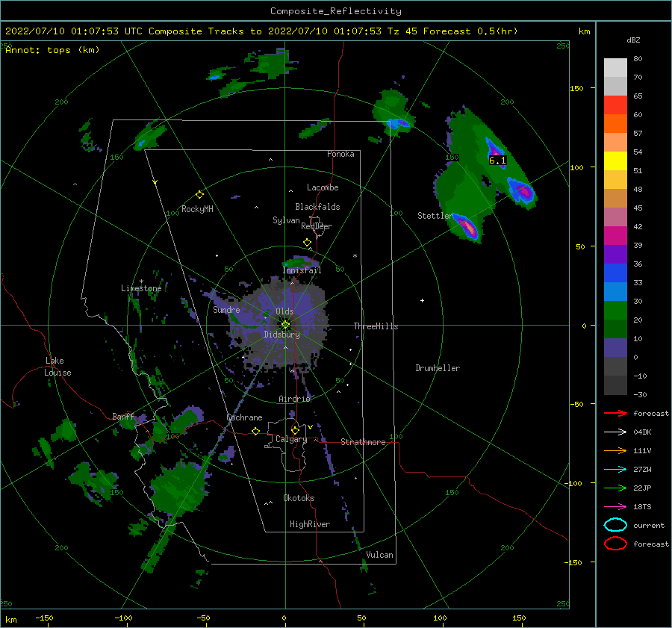
Task: Click the Strathmore label
Action: 363,442
